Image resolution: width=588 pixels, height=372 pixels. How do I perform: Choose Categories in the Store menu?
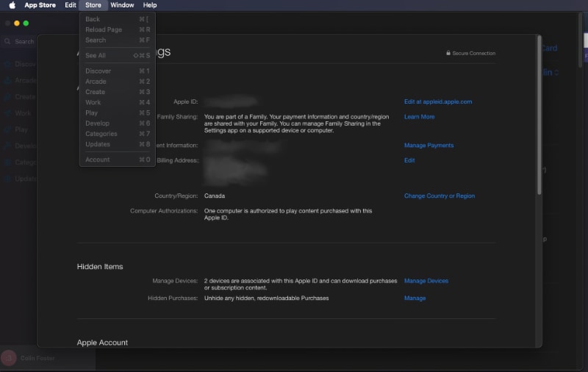118,134
